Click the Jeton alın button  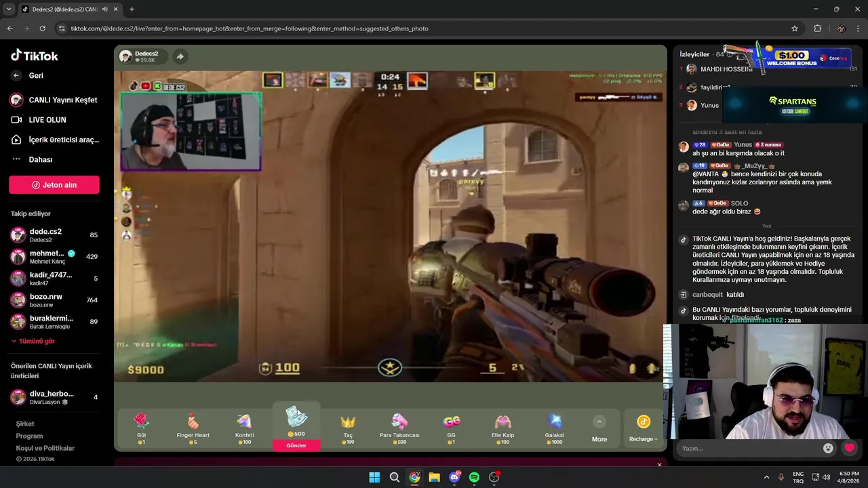(x=54, y=185)
